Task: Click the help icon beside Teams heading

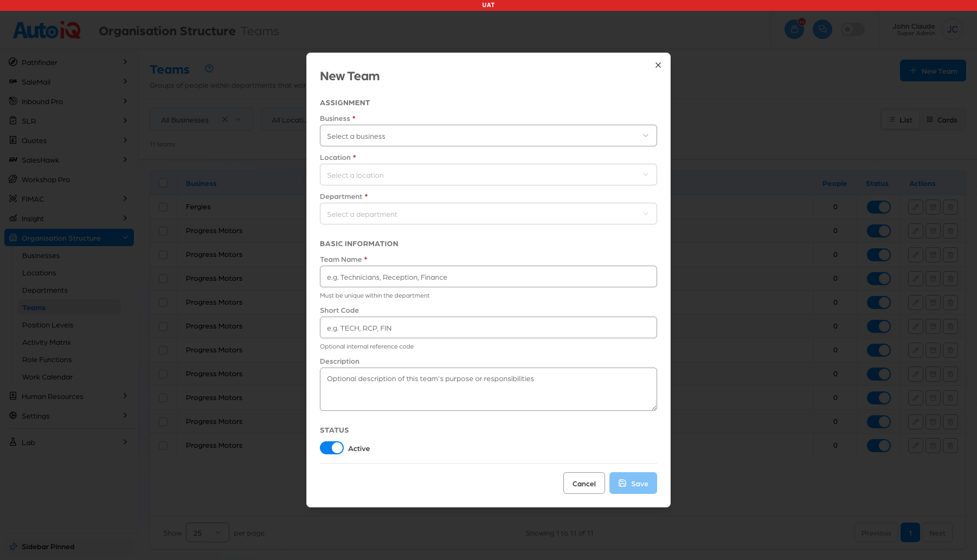Action: point(209,68)
